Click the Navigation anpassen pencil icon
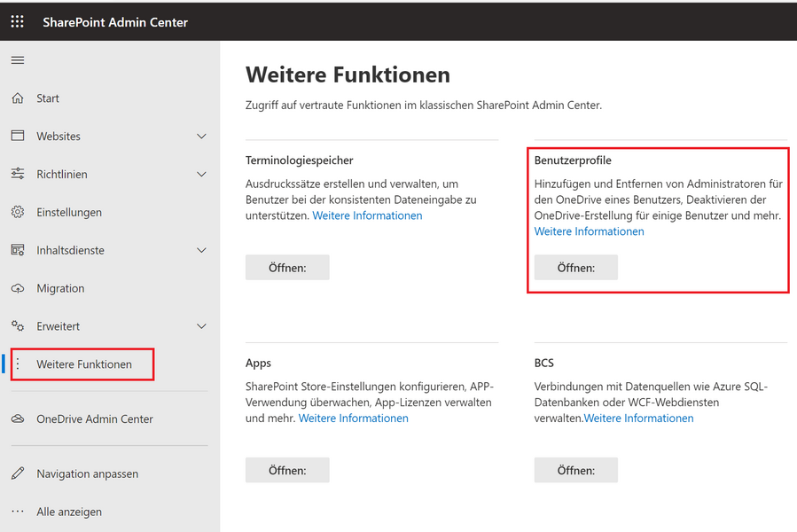 (x=18, y=473)
